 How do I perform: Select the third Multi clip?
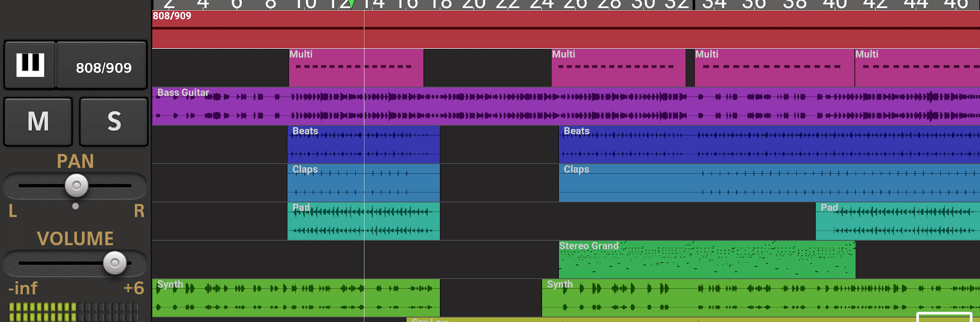click(x=774, y=67)
